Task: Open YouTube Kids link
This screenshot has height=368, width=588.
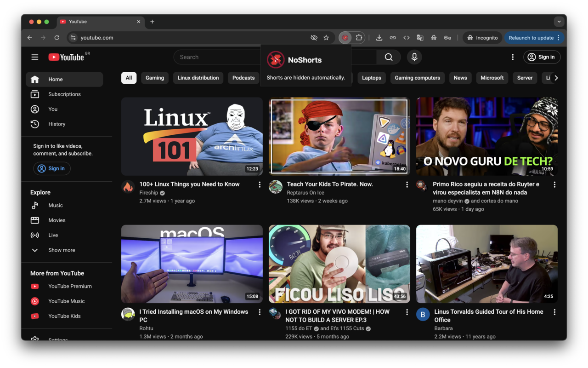Action: 64,316
